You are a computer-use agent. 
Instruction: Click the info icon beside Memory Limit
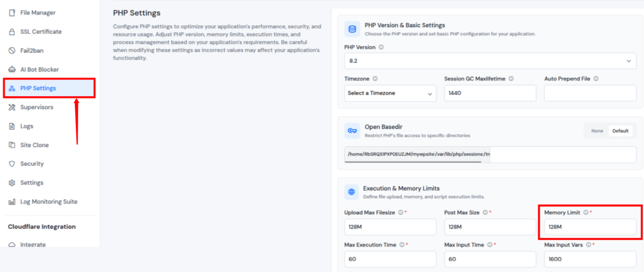(x=586, y=212)
